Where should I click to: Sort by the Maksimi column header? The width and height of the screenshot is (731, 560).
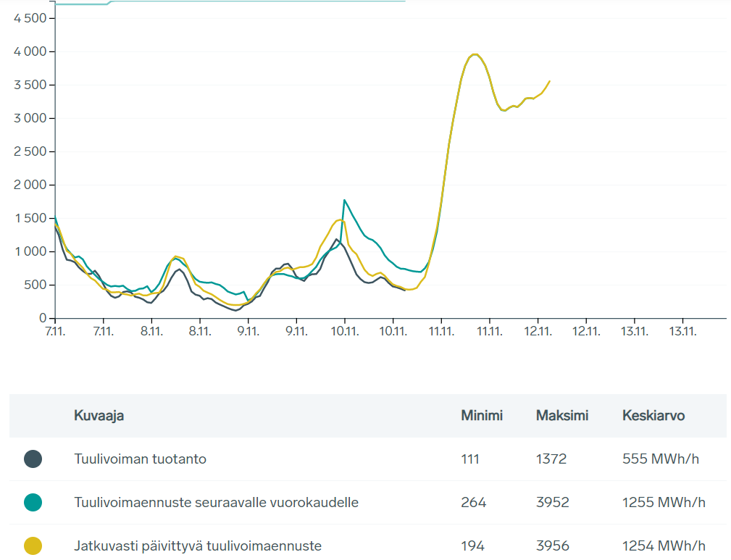pyautogui.click(x=561, y=415)
